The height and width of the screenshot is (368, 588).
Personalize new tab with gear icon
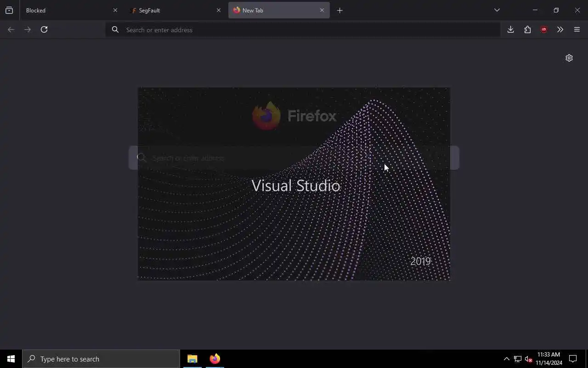coord(569,58)
